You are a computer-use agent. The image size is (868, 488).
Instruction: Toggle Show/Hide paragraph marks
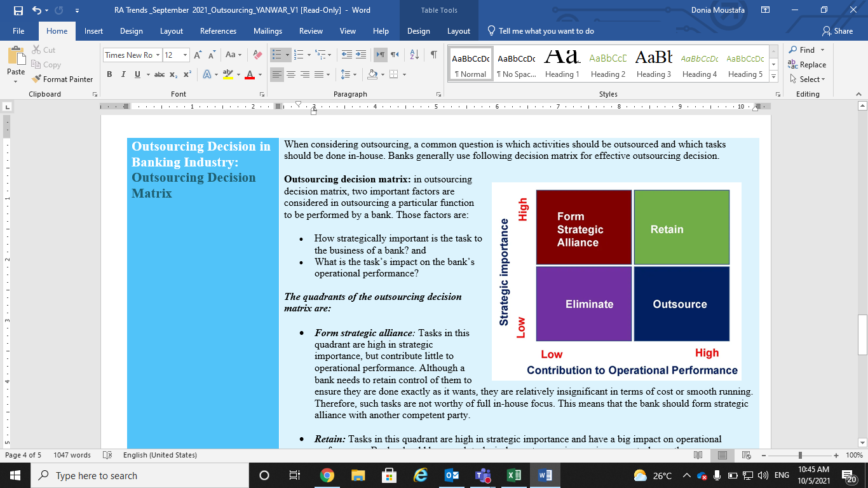[433, 55]
